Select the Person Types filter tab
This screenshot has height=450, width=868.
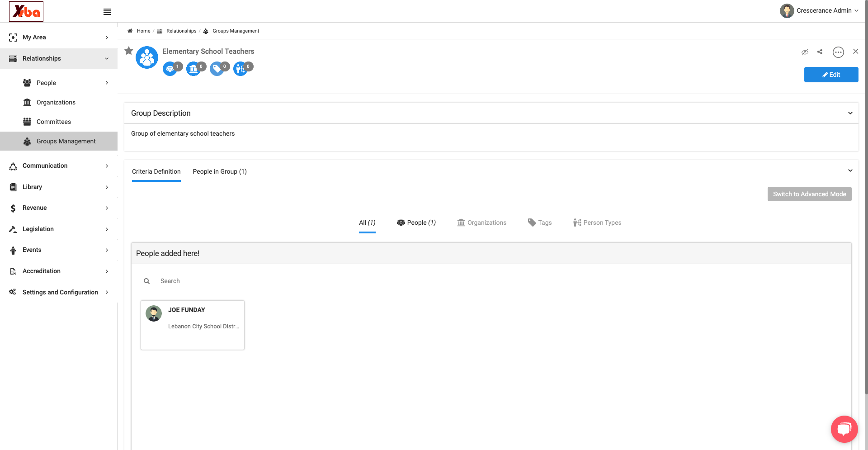597,223
